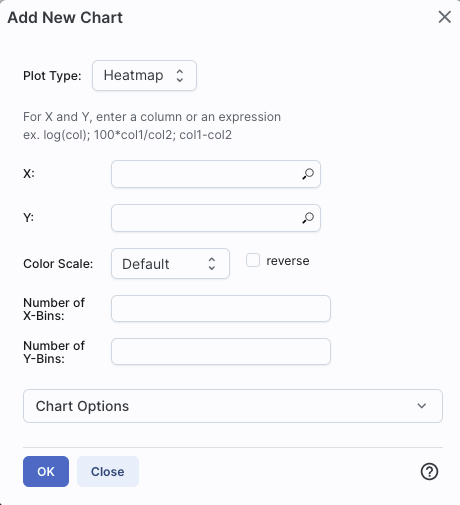Confirm chart with OK button
Image resolution: width=460 pixels, height=505 pixels.
[x=46, y=472]
